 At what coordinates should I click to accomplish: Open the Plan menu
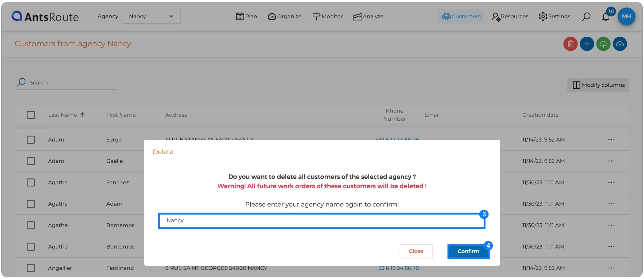(x=246, y=16)
